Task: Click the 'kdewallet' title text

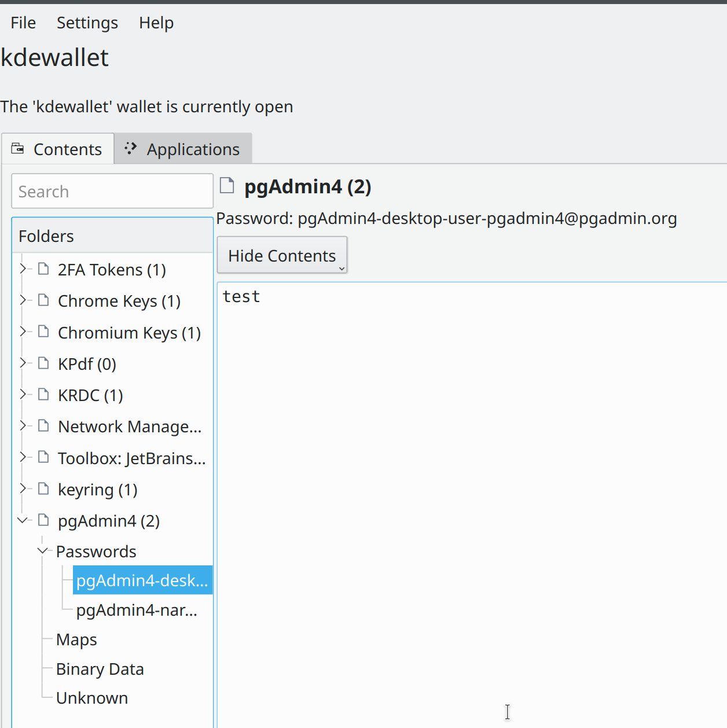Action: coord(54,57)
